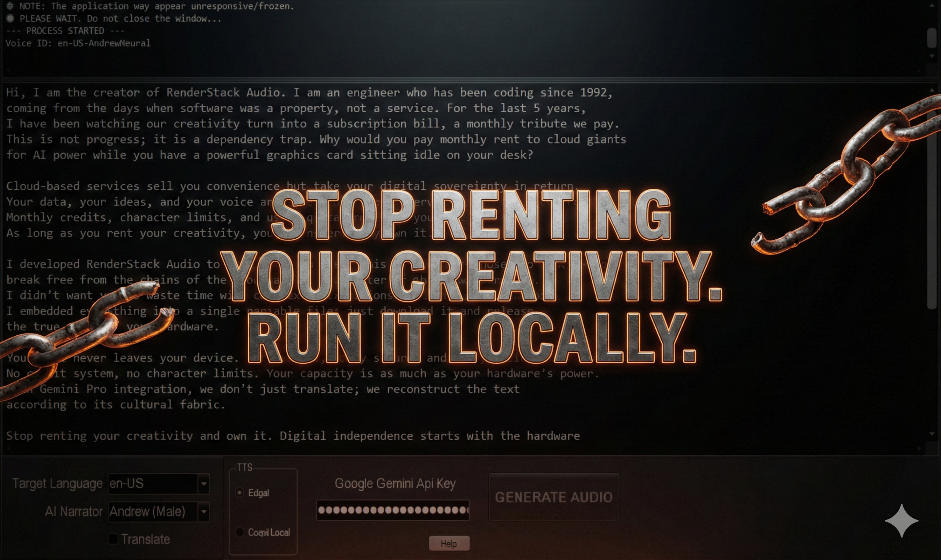Expand the Andrew (Male) voice selector arrow
The width and height of the screenshot is (941, 560).
pyautogui.click(x=203, y=512)
